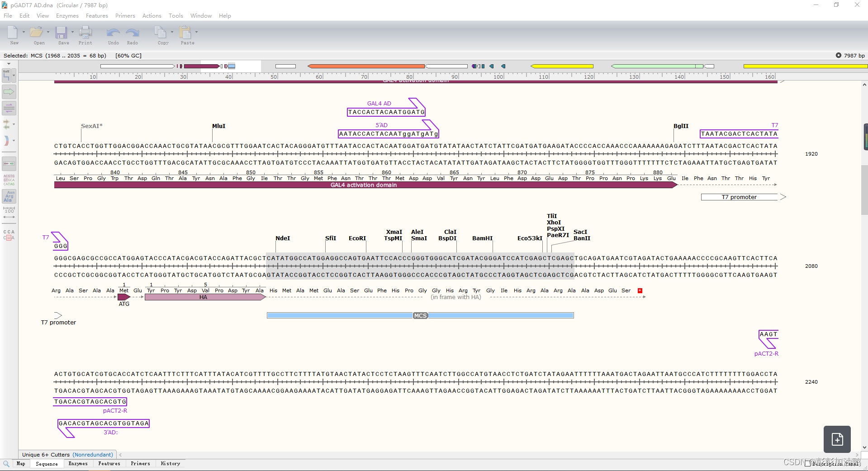Click the circular topology icon beside 7987 bp
Viewport: 868px width, 471px height.
(839, 55)
